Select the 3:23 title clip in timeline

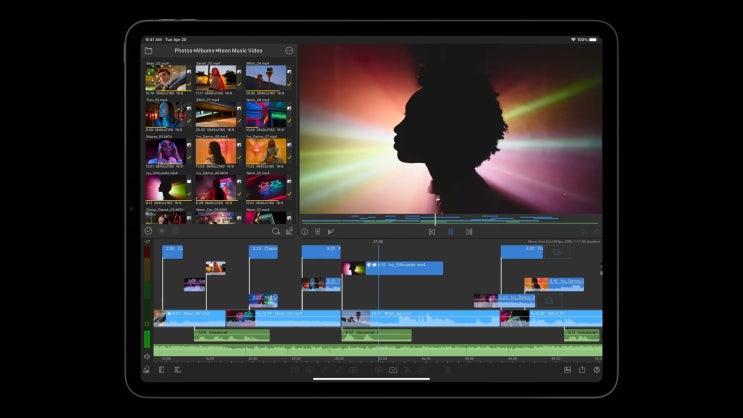pyautogui.click(x=263, y=252)
